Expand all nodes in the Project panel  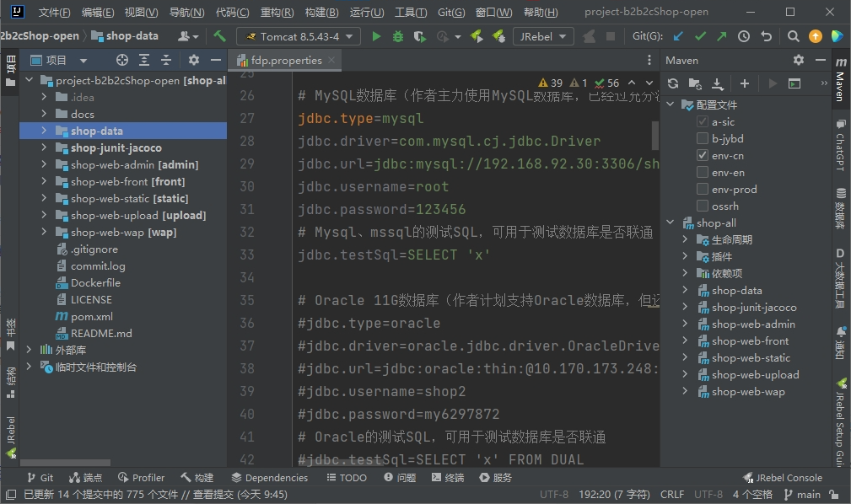[x=144, y=60]
